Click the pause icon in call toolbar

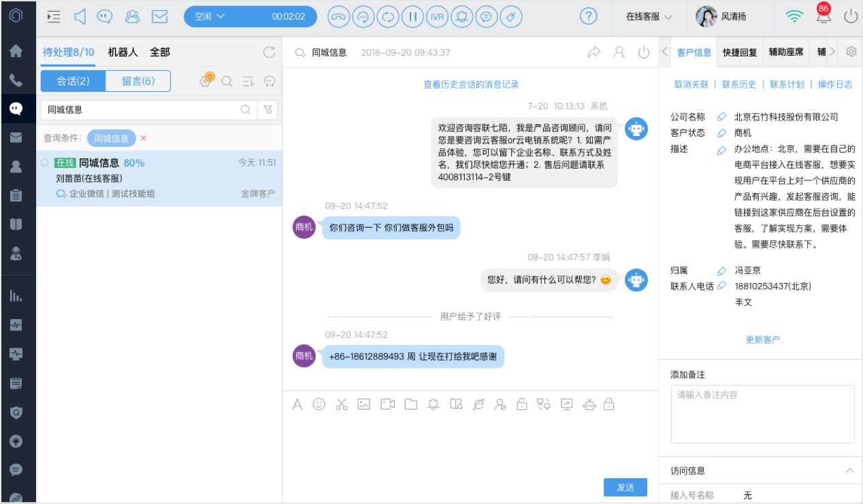[412, 16]
